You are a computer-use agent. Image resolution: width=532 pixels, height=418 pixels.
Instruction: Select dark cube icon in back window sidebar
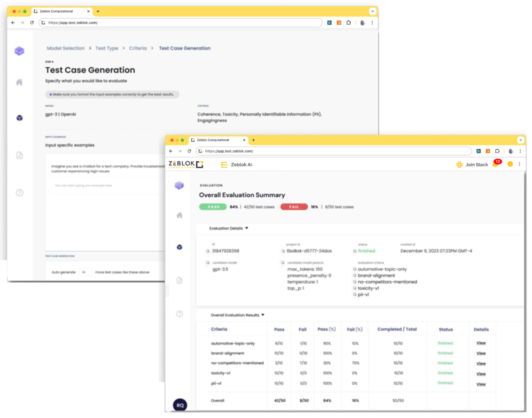[x=19, y=118]
